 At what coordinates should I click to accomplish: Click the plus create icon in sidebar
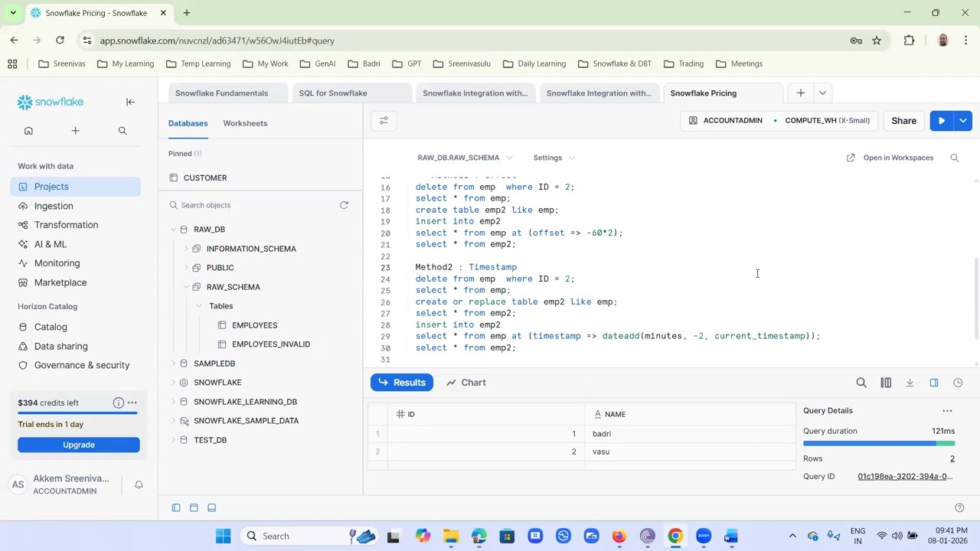75,131
